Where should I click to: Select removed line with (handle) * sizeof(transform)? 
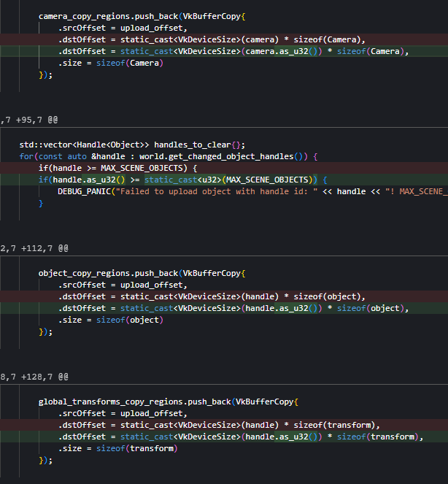[x=219, y=425]
